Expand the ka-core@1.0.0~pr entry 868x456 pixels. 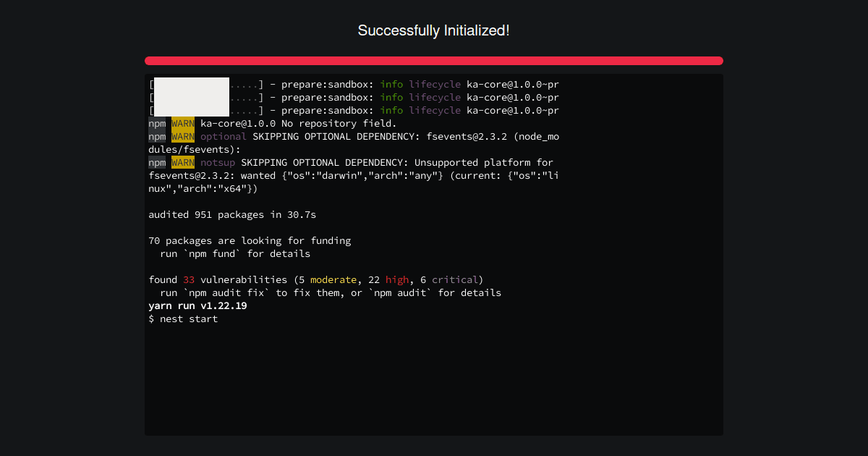tap(514, 84)
